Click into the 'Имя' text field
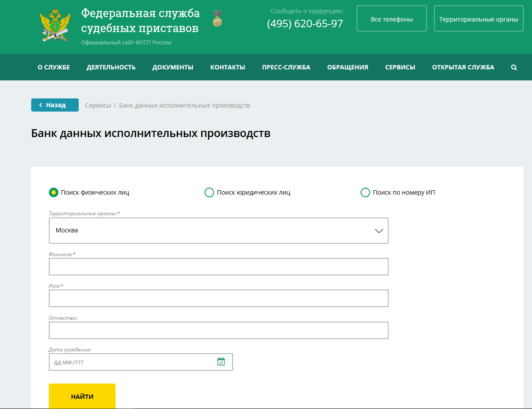Screen dimensions: 532x409 coord(219,298)
